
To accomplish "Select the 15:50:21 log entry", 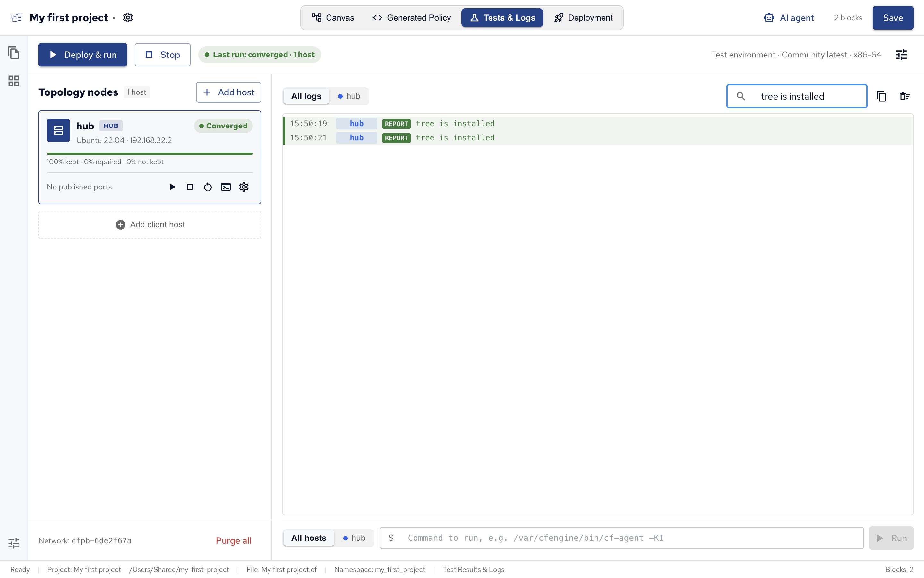I will pos(598,138).
